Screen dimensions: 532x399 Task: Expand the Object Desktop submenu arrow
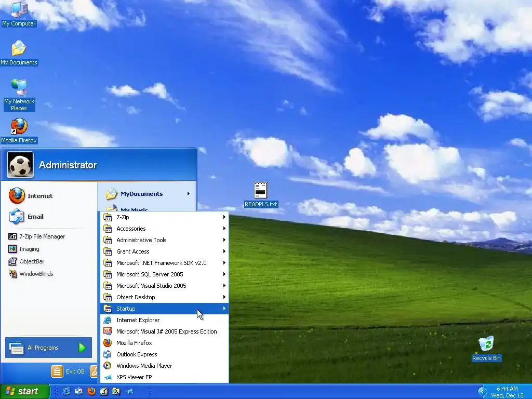224,297
